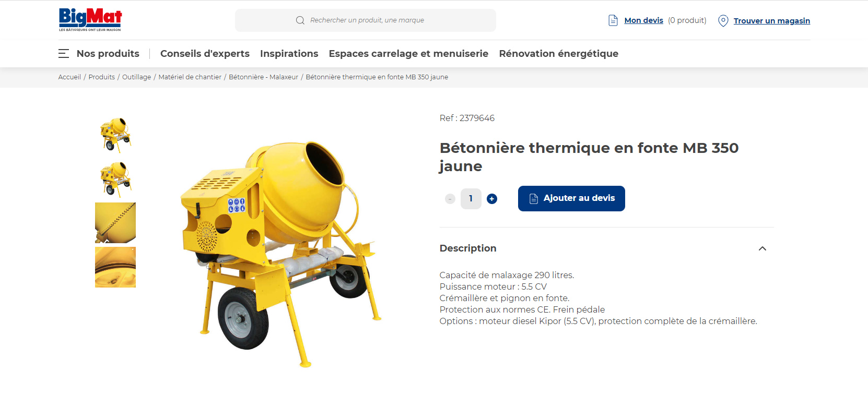
Task: Collapse the Description section chevron
Action: [763, 248]
